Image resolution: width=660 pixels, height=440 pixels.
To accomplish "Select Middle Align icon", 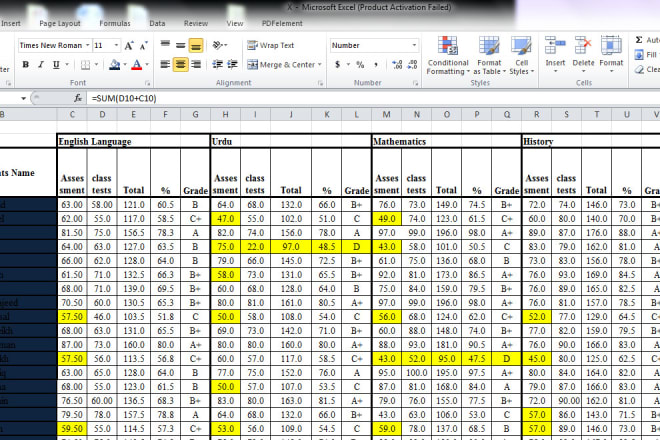I will [180, 45].
